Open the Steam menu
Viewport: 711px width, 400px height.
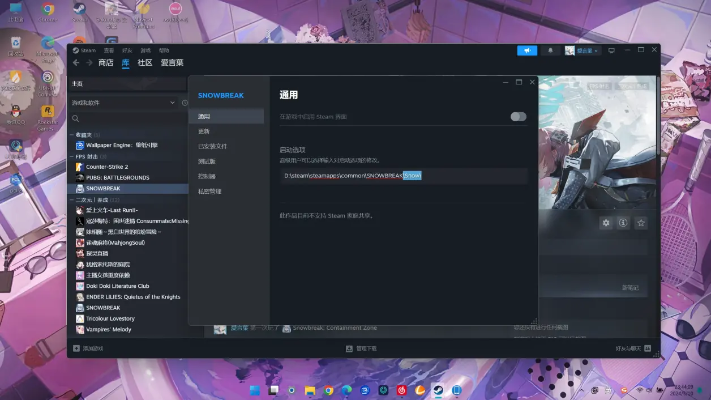84,50
